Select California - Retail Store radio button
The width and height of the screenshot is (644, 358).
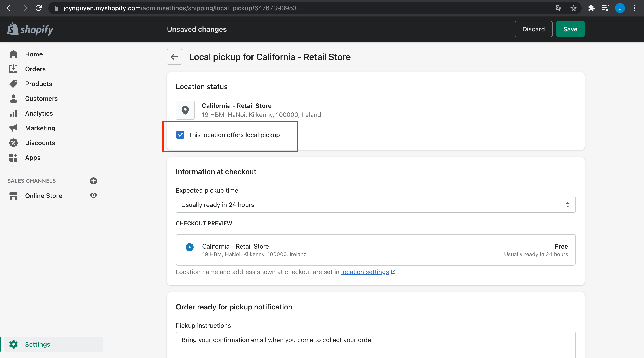[189, 247]
